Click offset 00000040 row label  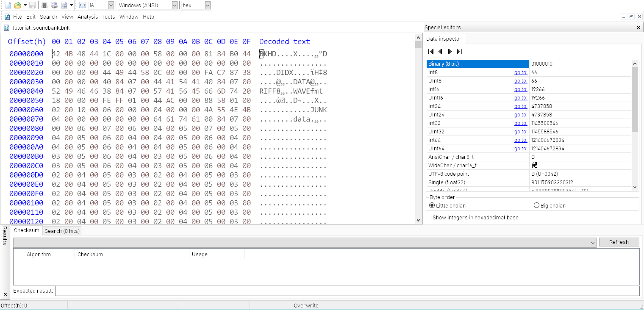[26, 91]
